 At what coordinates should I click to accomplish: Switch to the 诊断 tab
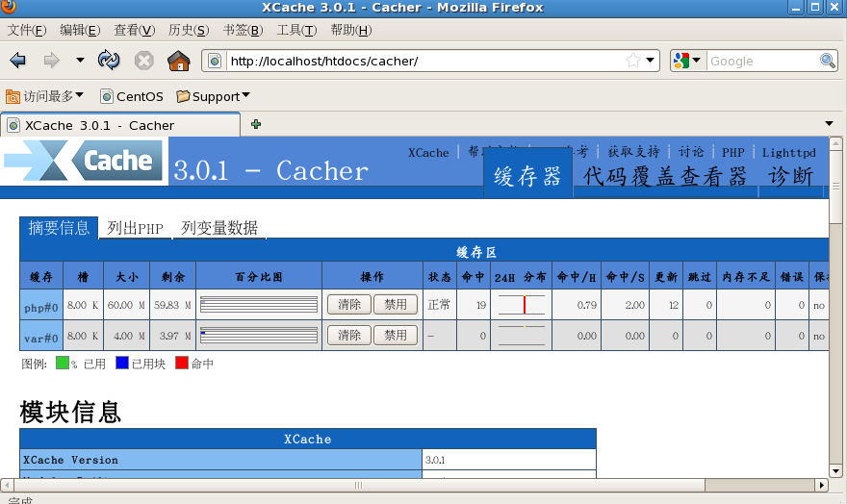791,176
